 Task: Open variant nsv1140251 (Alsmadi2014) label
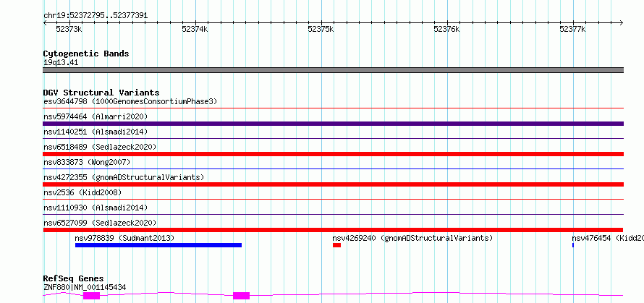[x=96, y=132]
